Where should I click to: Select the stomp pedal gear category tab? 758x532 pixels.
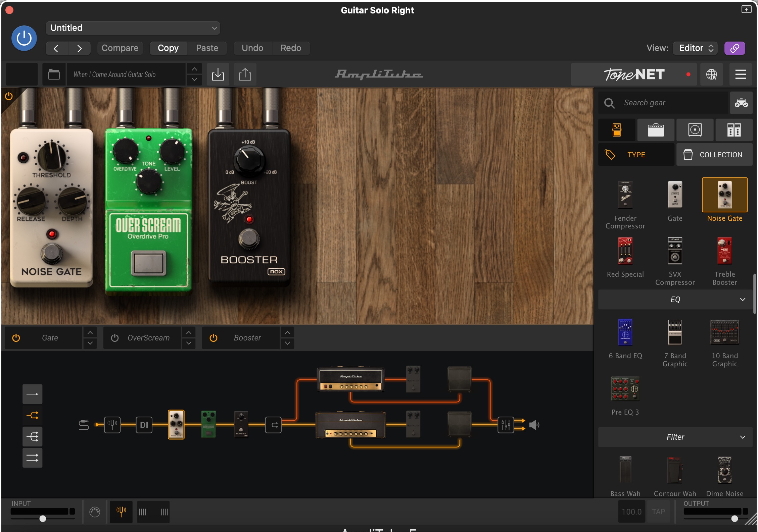(617, 130)
